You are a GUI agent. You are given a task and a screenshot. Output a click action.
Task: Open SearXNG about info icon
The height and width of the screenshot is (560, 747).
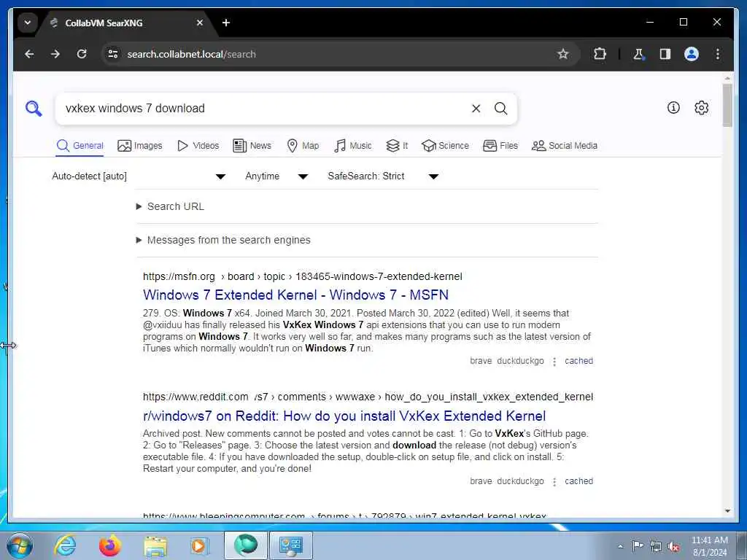(x=673, y=108)
